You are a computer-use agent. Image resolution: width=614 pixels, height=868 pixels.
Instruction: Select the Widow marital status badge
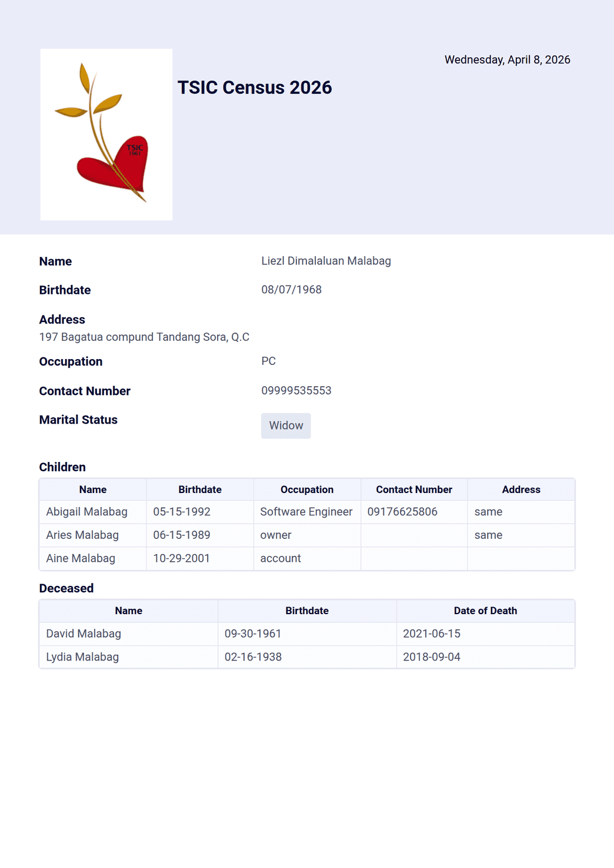pos(286,425)
